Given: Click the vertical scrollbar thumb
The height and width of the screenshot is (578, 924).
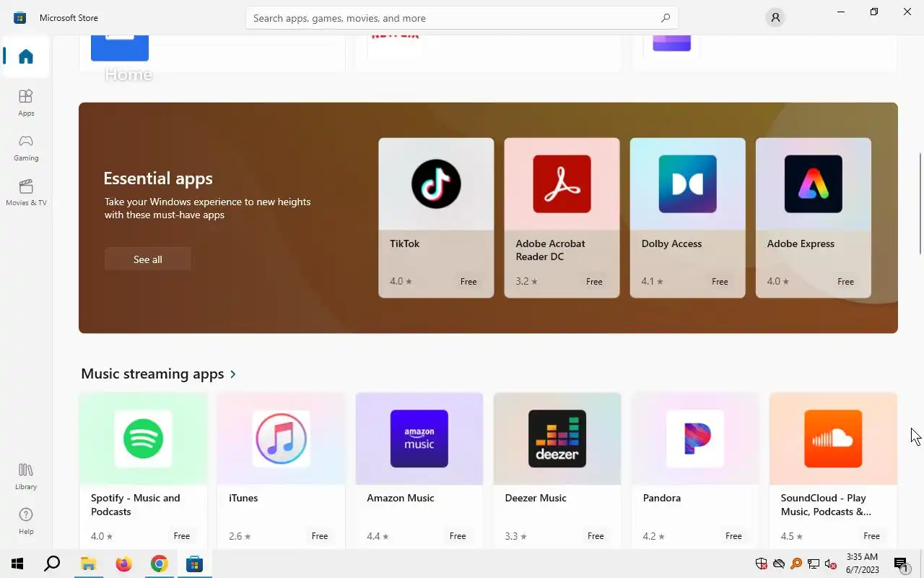Looking at the screenshot, I should 920,203.
